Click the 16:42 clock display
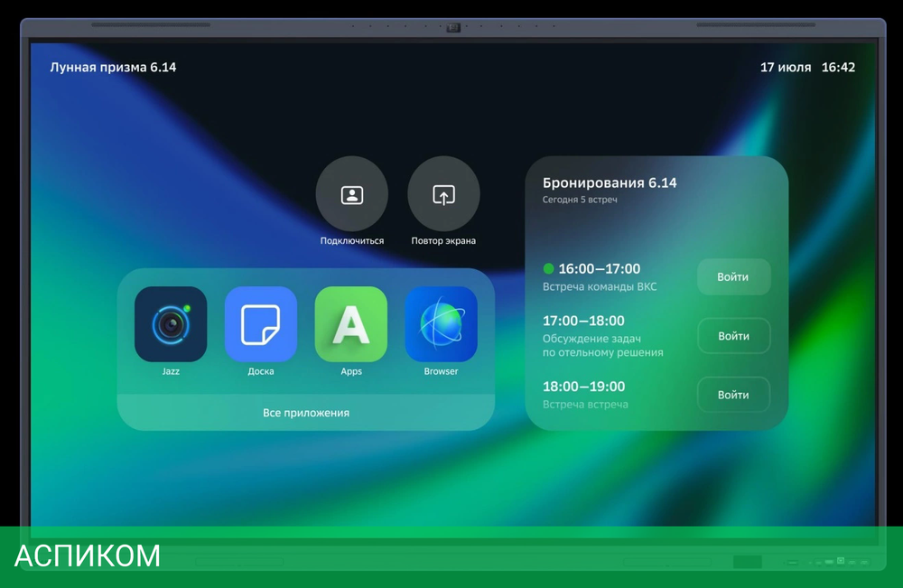Image resolution: width=903 pixels, height=588 pixels. [x=838, y=68]
